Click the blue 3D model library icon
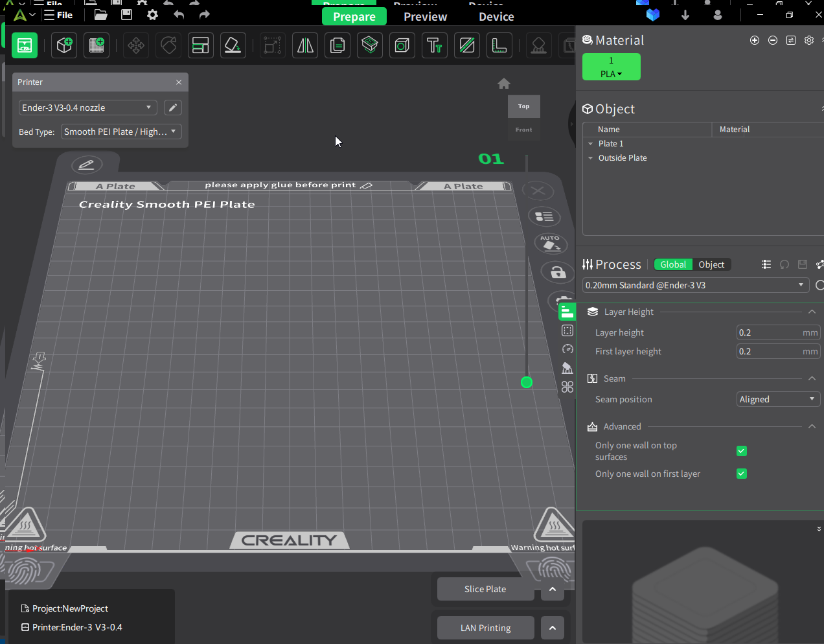Viewport: 824px width, 644px height. pos(653,14)
